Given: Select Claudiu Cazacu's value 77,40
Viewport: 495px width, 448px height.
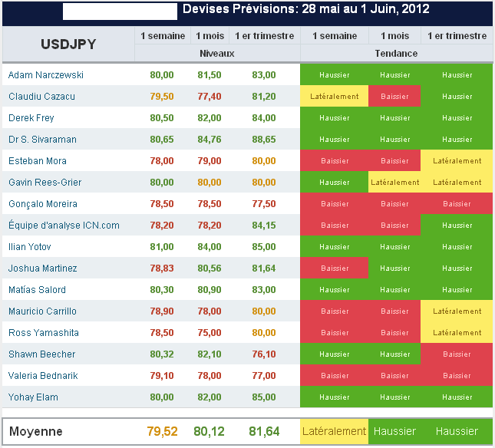Looking at the screenshot, I should point(210,97).
